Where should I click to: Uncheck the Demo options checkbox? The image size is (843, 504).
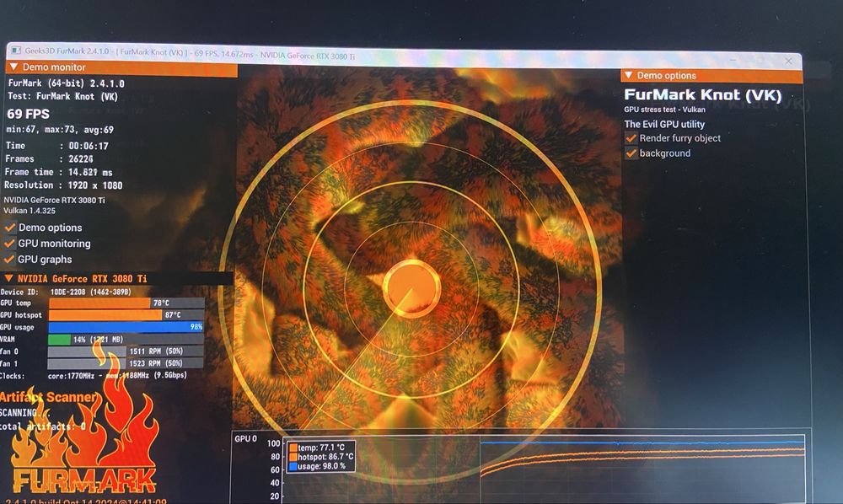pyautogui.click(x=9, y=228)
